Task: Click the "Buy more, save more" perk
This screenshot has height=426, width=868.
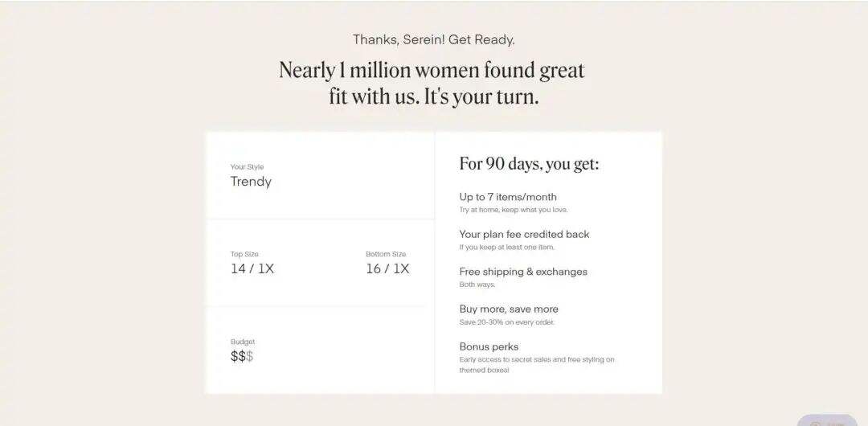Action: coord(509,309)
